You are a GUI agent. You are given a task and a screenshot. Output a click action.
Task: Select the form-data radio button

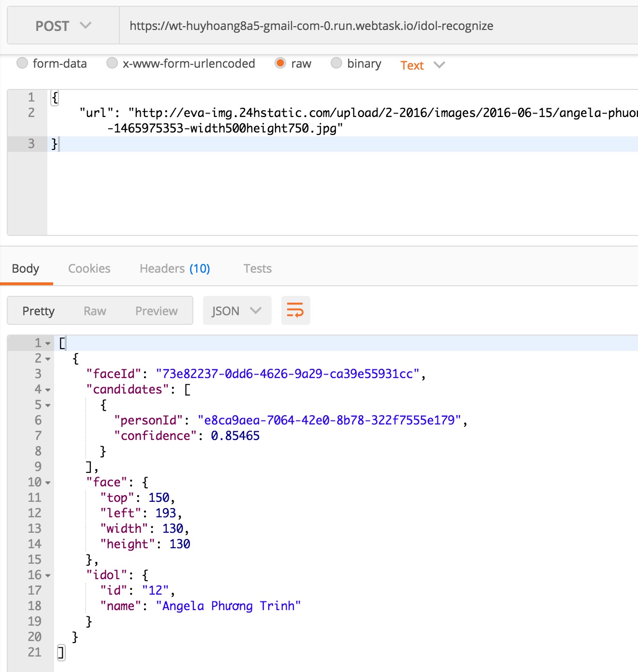pyautogui.click(x=22, y=63)
